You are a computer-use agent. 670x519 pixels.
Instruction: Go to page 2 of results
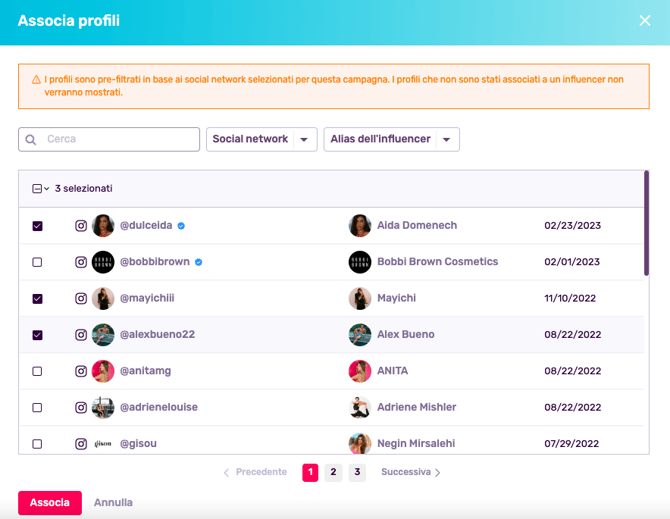[333, 472]
